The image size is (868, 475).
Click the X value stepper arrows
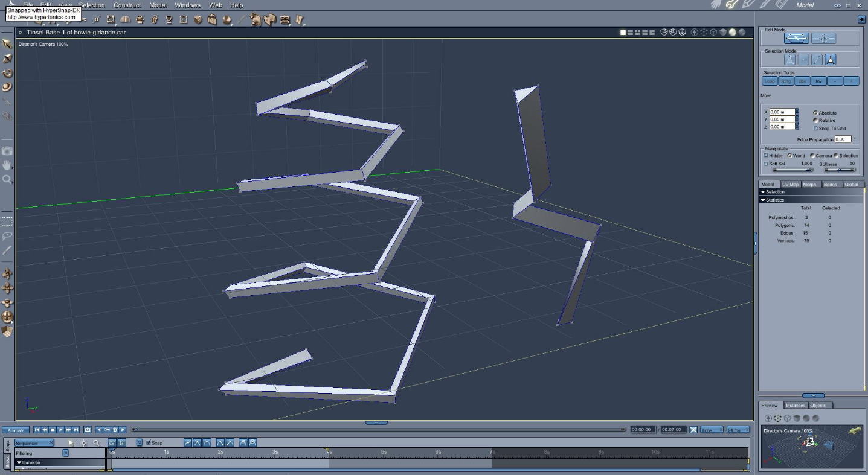[x=797, y=112]
